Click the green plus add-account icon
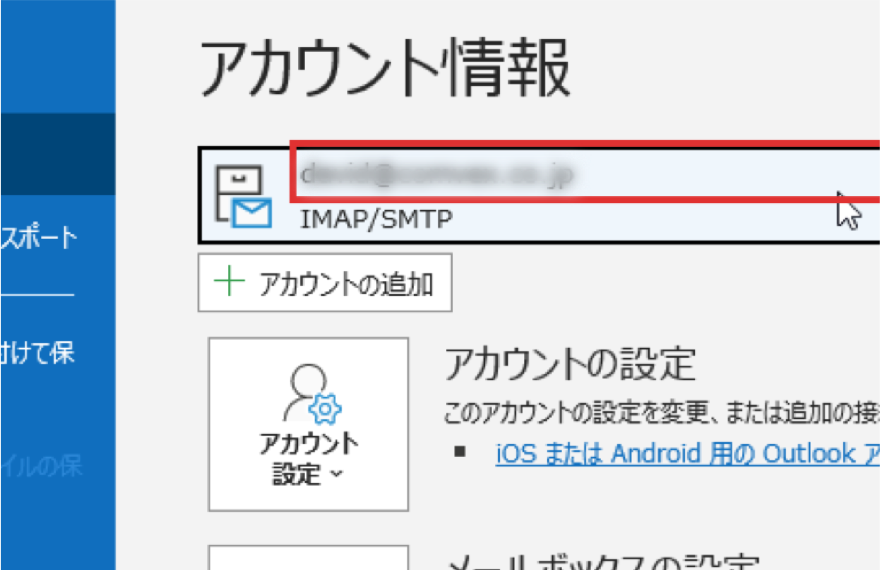The image size is (880, 570). pos(229,281)
